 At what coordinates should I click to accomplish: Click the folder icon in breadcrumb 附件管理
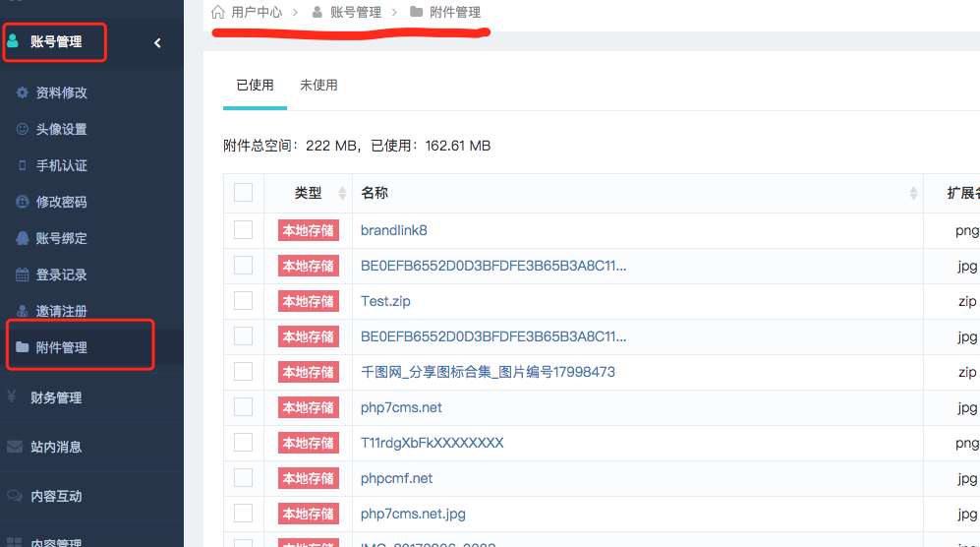pos(416,11)
